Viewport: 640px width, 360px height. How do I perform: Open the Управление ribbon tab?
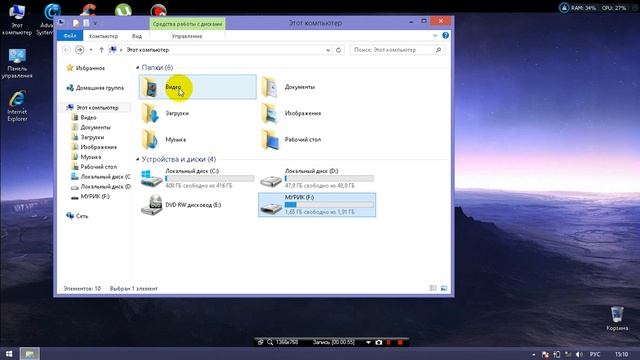(187, 36)
